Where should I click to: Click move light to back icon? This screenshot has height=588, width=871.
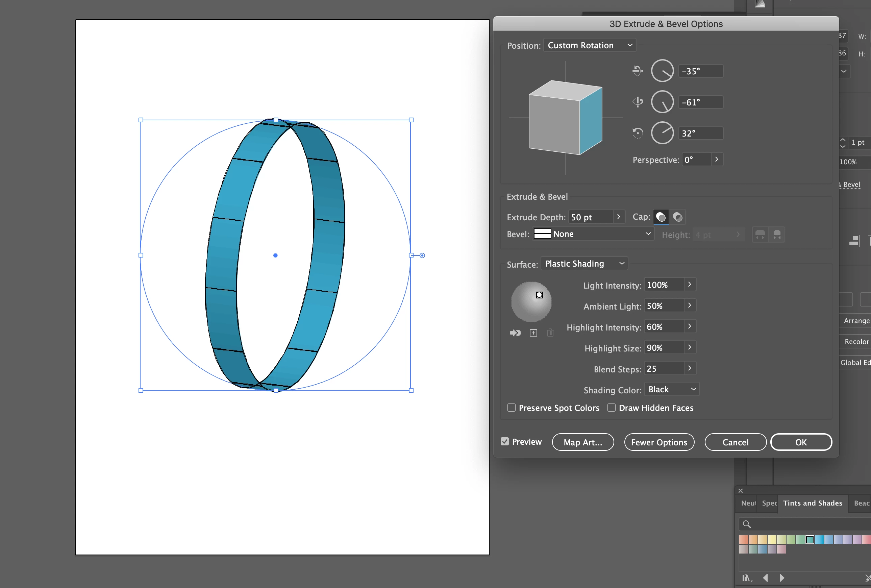pos(515,333)
